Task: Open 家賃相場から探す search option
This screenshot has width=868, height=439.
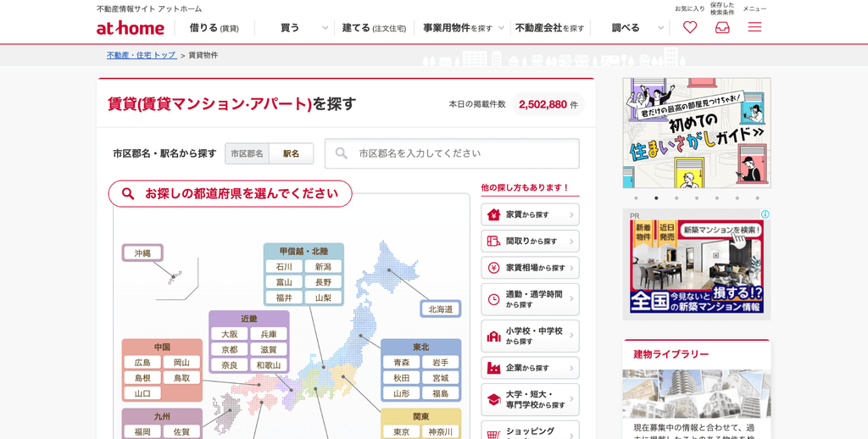Action: [x=531, y=268]
